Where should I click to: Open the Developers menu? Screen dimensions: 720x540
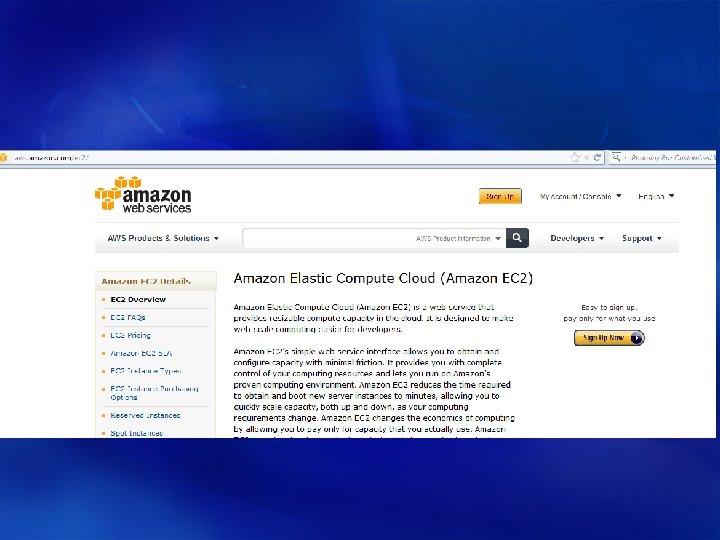coord(577,238)
